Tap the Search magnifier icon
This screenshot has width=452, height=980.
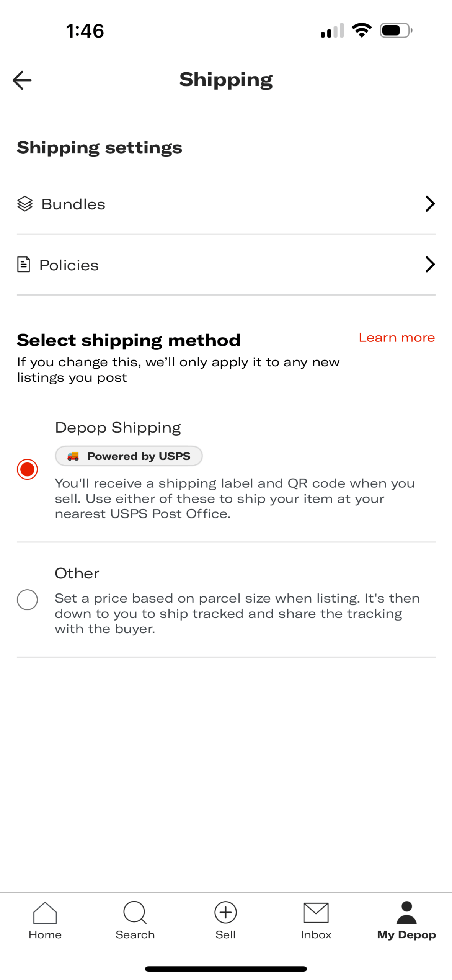pos(135,912)
